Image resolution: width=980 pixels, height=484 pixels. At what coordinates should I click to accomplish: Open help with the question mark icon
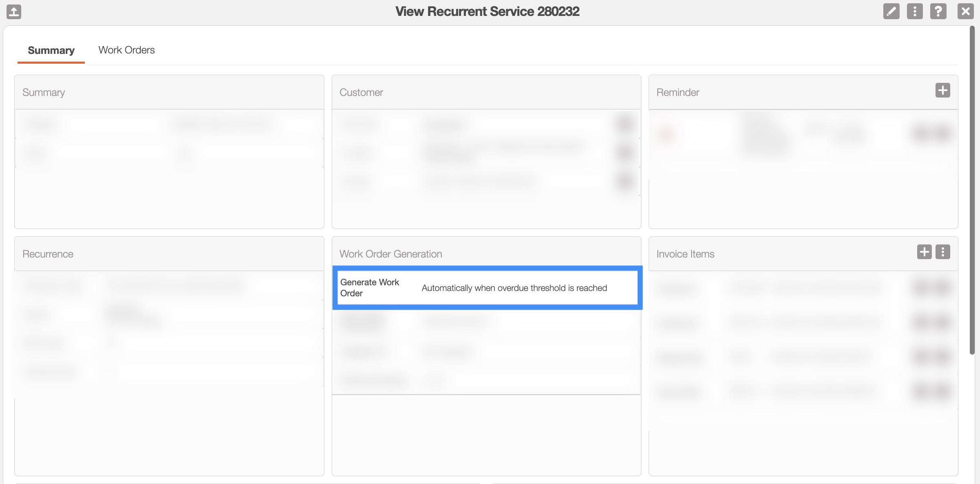[938, 11]
